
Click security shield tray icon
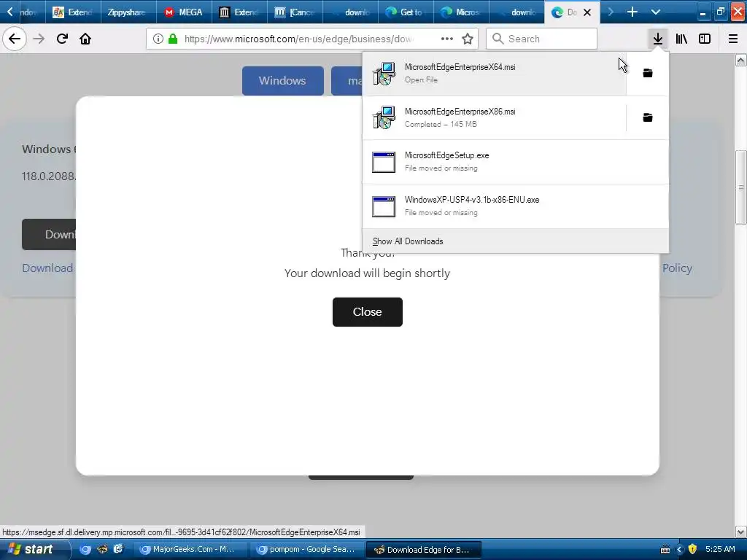pos(692,549)
